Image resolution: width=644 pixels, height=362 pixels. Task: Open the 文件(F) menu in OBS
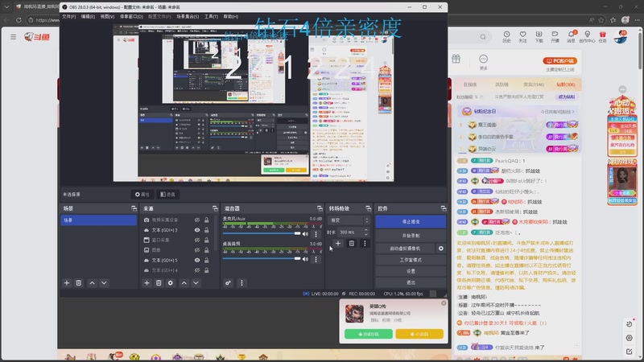[68, 16]
